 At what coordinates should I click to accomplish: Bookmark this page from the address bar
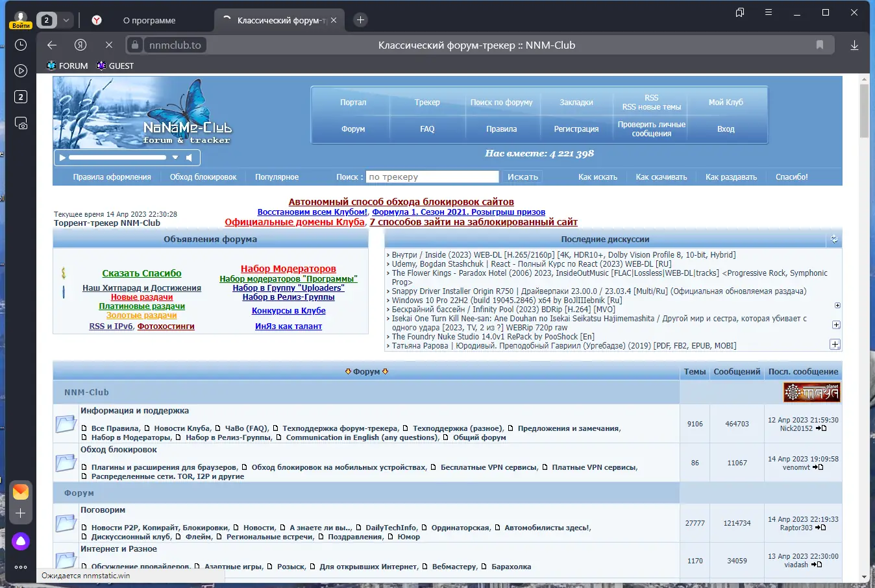click(820, 45)
